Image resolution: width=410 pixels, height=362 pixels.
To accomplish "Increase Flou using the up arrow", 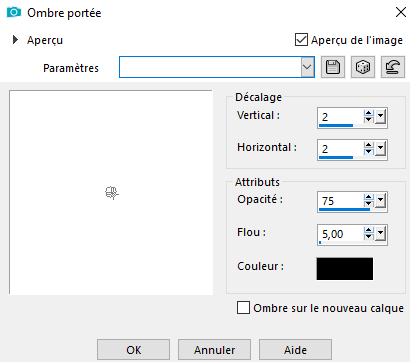I will coord(369,230).
